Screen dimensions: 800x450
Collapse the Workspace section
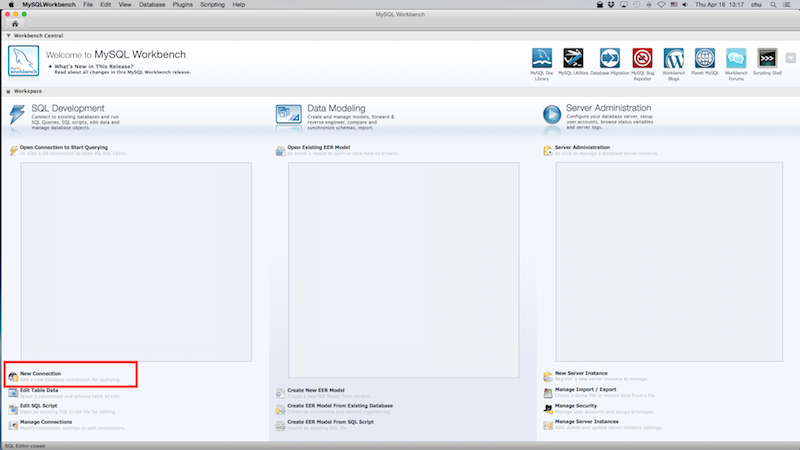8,91
